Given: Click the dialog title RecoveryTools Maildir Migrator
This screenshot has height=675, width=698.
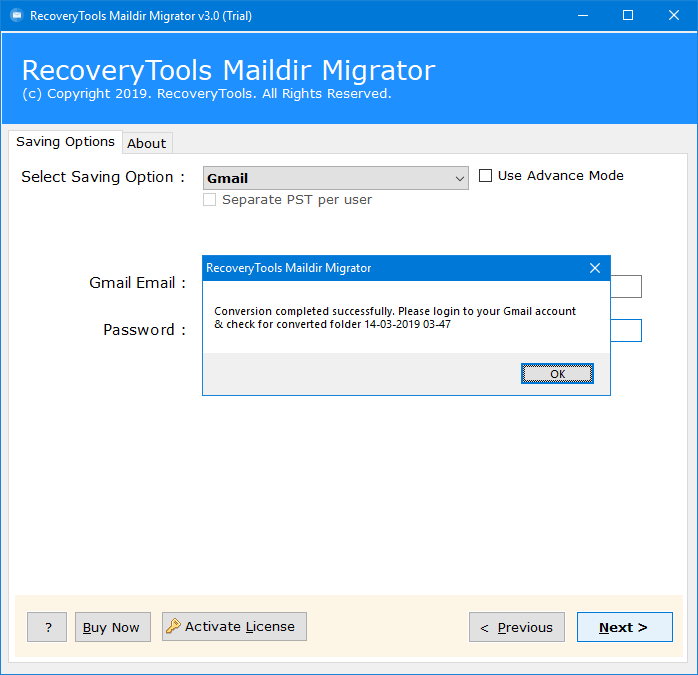Looking at the screenshot, I should tap(288, 268).
